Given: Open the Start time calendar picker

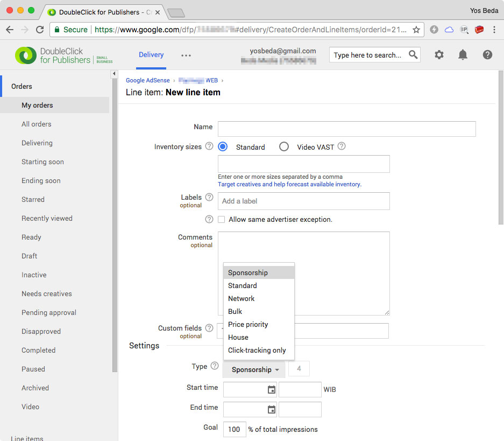Looking at the screenshot, I should 272,389.
